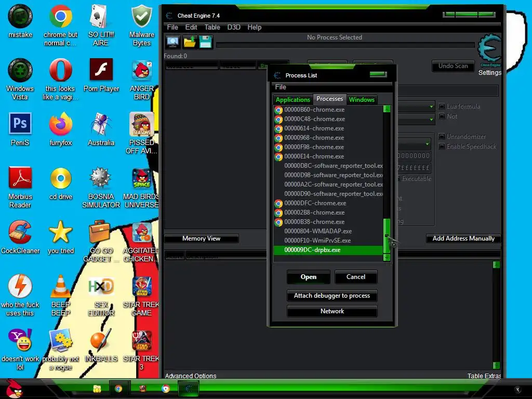The image size is (532, 399).
Task: Click Cancel in Process List
Action: tap(356, 277)
